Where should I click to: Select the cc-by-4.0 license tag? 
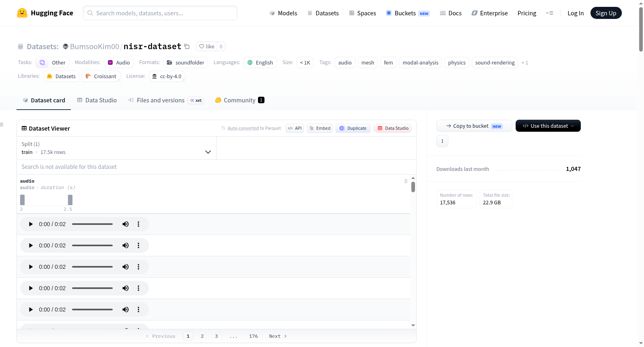click(167, 76)
